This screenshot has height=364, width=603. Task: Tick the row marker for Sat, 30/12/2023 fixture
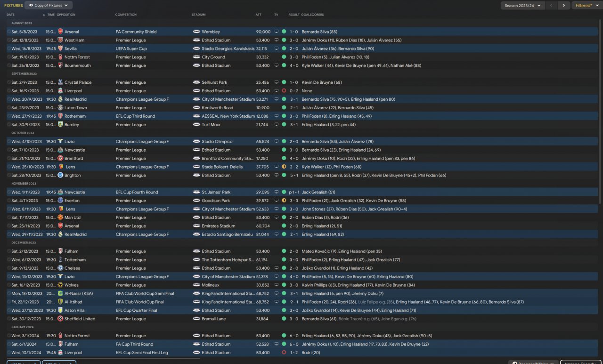point(9,319)
